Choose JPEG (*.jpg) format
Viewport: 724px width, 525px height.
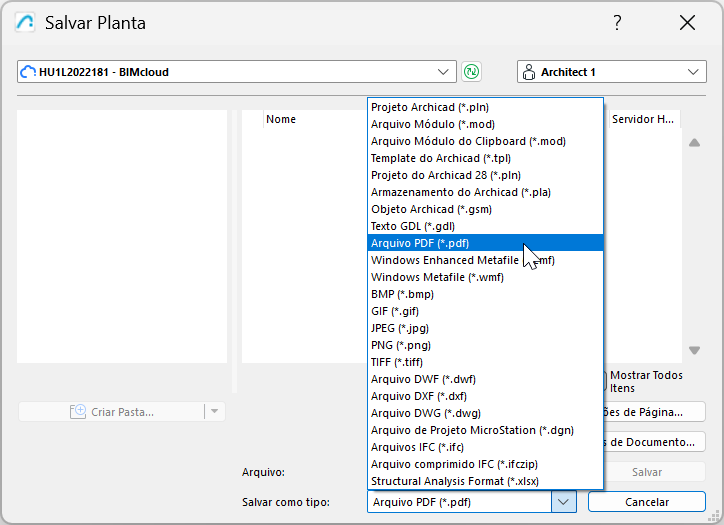tap(485, 328)
